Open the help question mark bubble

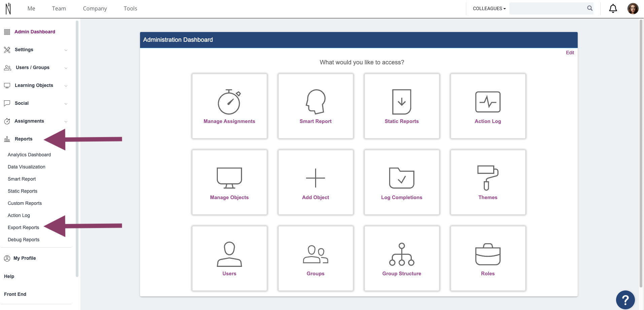625,300
